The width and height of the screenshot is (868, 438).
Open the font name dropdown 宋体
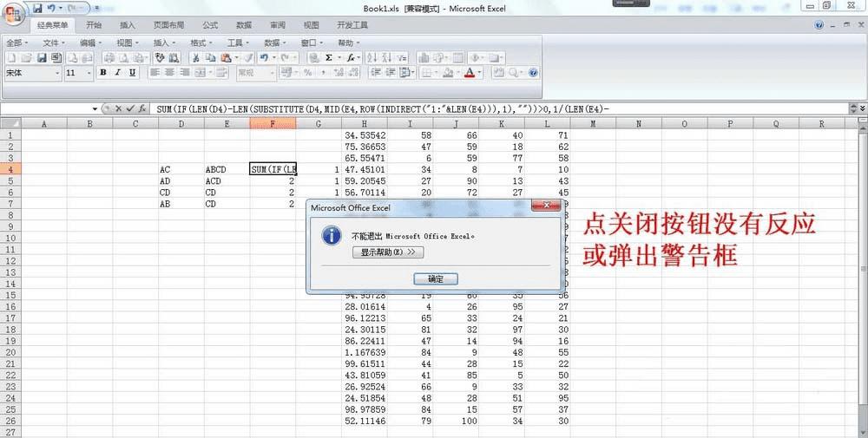point(57,73)
